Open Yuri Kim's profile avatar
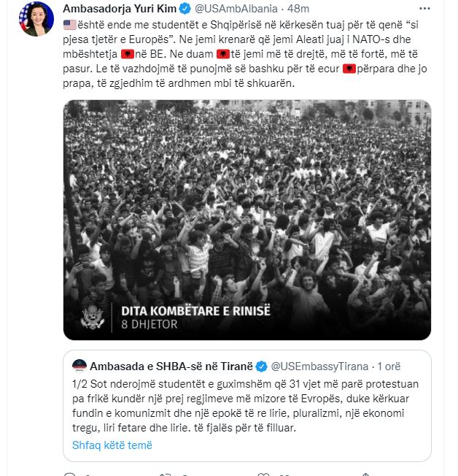Image resolution: width=458 pixels, height=476 pixels. (x=35, y=19)
